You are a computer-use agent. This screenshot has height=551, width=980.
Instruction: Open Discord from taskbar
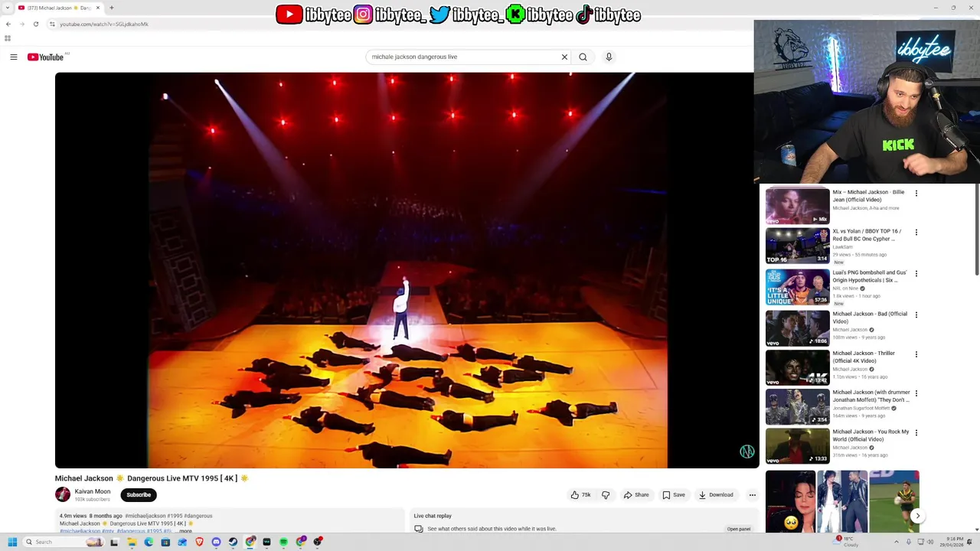coord(216,542)
